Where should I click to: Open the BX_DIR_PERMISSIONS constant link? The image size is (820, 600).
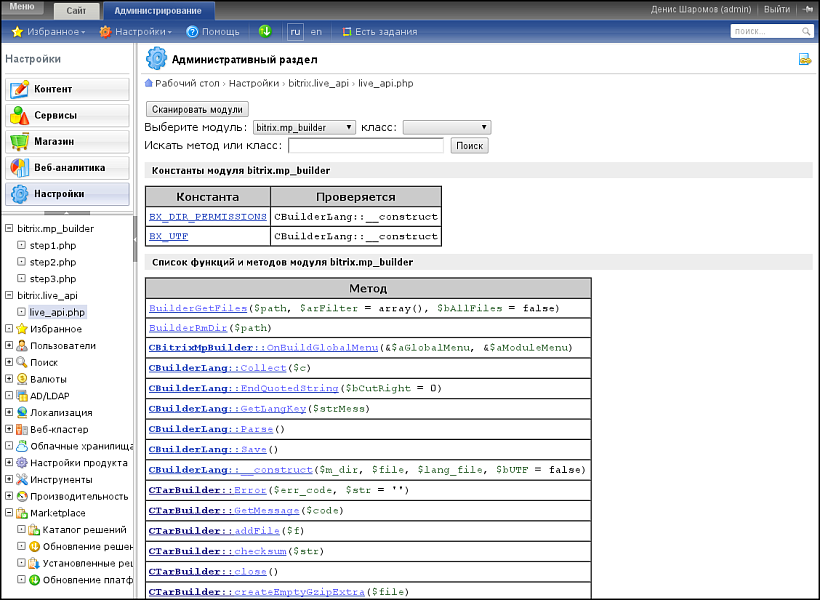[x=207, y=216]
